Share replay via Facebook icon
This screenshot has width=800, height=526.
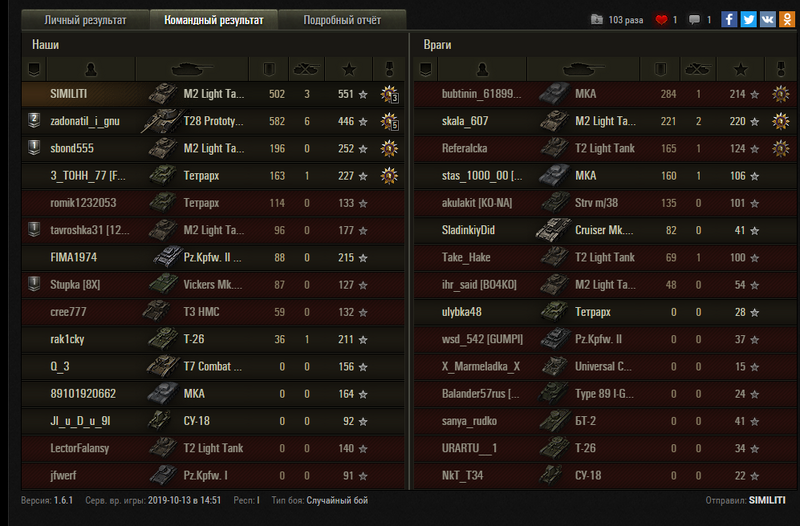729,20
